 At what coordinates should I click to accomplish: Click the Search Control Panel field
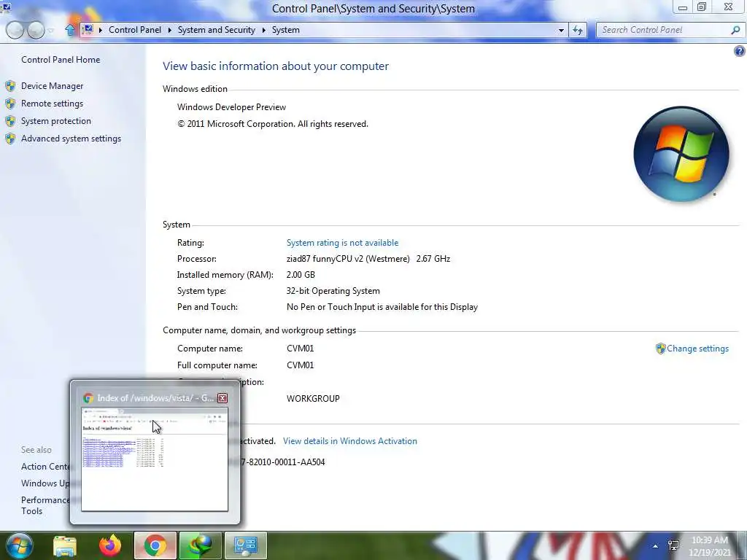pos(663,30)
